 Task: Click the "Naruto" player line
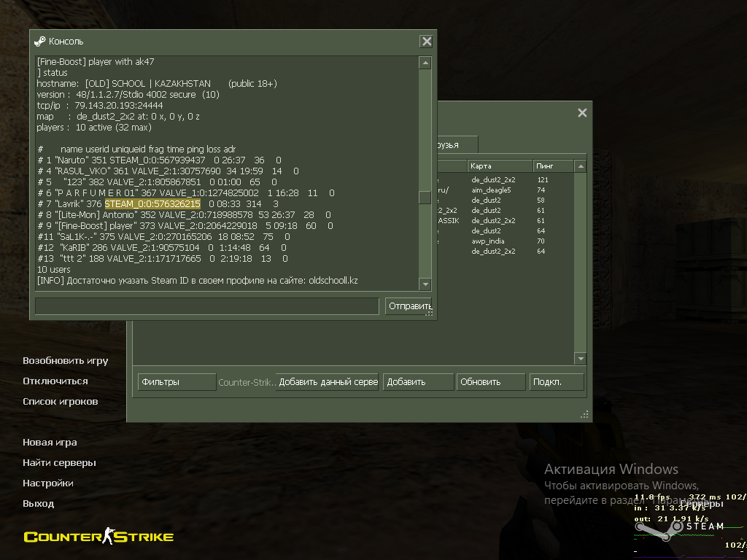(x=160, y=160)
